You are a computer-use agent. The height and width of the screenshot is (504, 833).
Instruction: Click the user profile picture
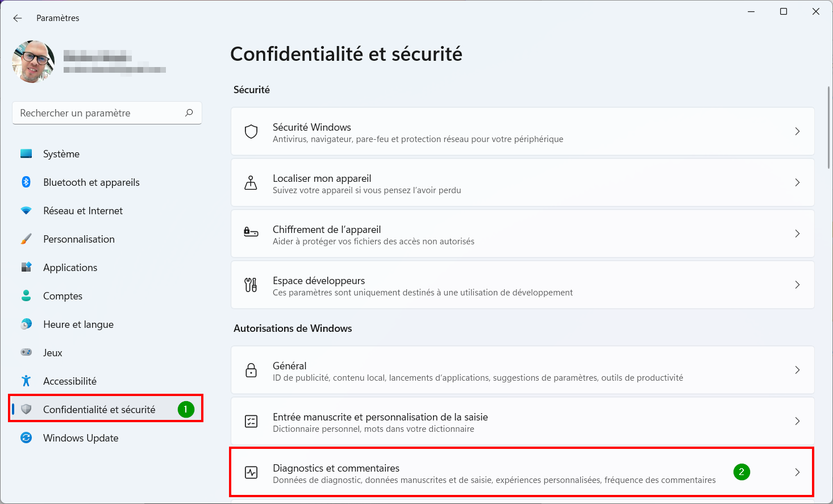pyautogui.click(x=34, y=61)
